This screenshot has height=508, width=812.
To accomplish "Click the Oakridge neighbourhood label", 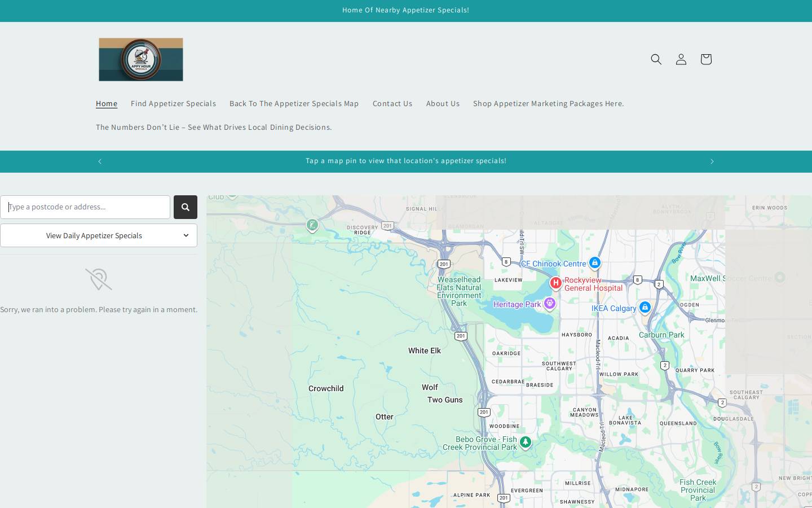I will (506, 353).
